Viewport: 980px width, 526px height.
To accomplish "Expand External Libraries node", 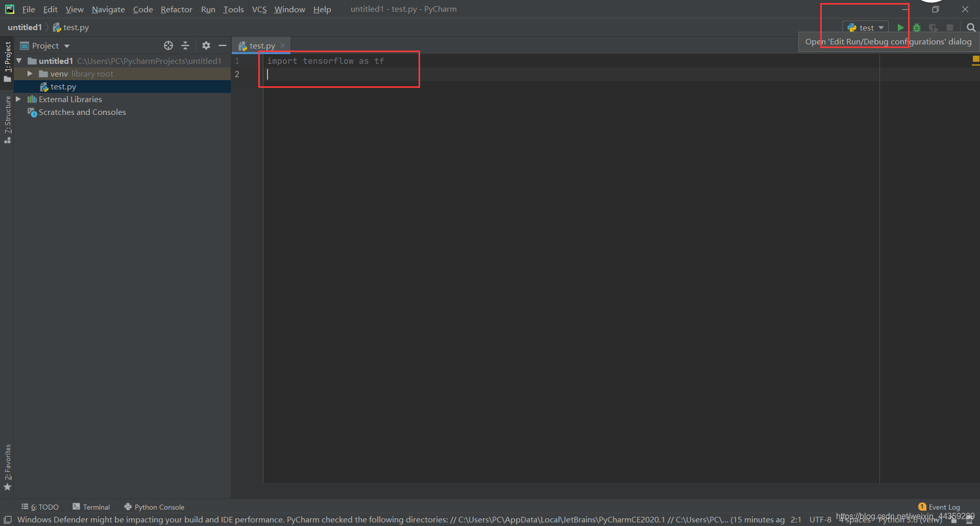I will click(x=18, y=99).
